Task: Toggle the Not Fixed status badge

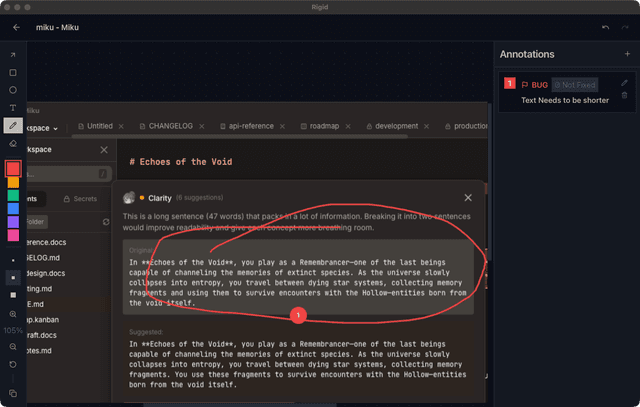Action: pos(575,85)
